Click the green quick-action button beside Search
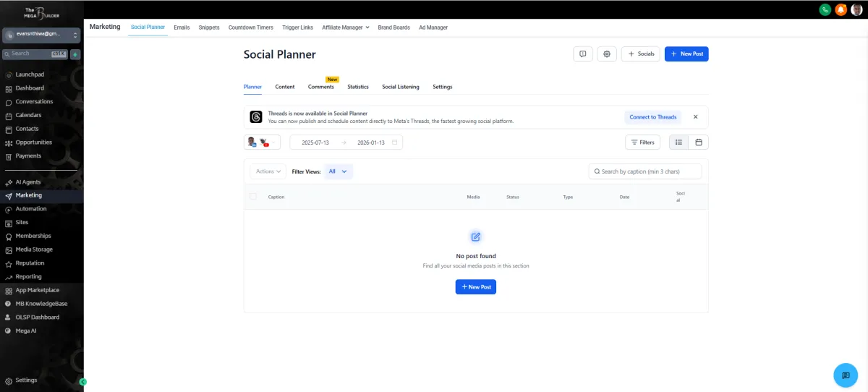Viewport: 868px width, 392px height. tap(75, 54)
